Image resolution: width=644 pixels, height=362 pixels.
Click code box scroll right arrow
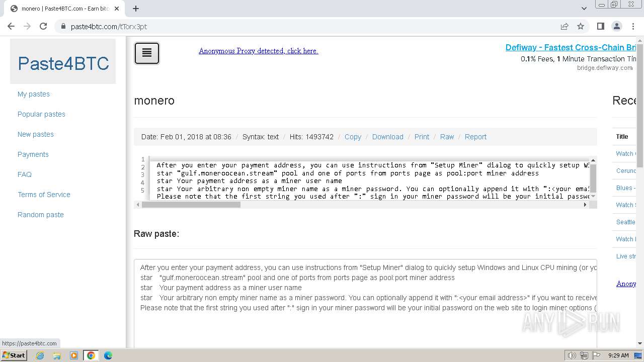tap(585, 205)
